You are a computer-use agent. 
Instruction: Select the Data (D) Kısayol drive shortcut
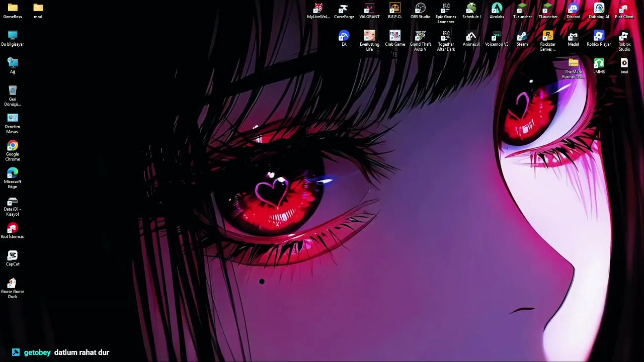(x=13, y=206)
